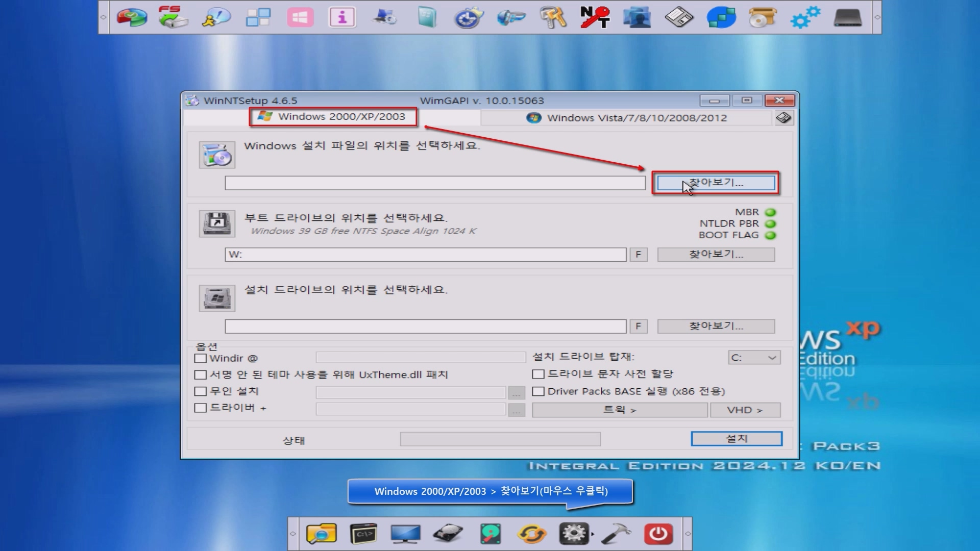Click the F button beside W: field

(638, 255)
